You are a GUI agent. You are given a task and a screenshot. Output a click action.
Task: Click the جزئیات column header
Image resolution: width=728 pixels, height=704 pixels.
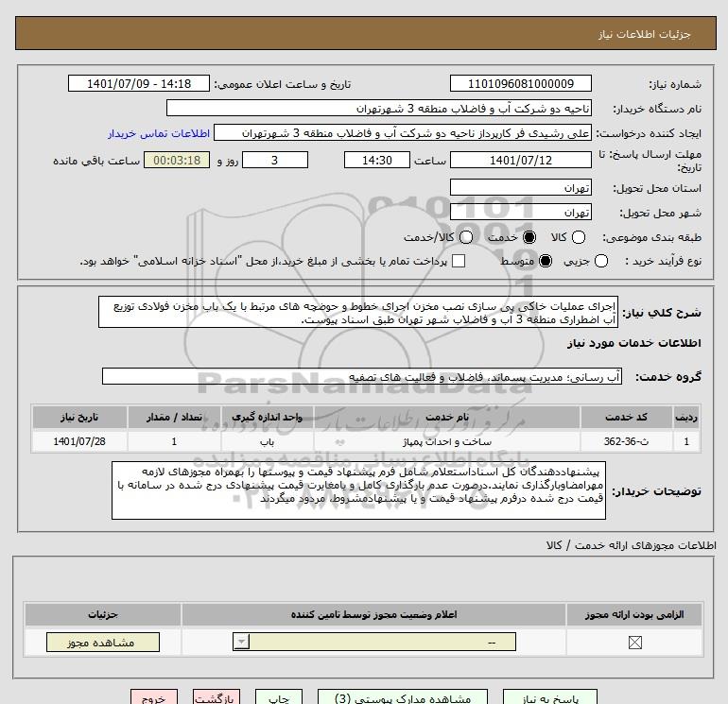click(x=103, y=614)
